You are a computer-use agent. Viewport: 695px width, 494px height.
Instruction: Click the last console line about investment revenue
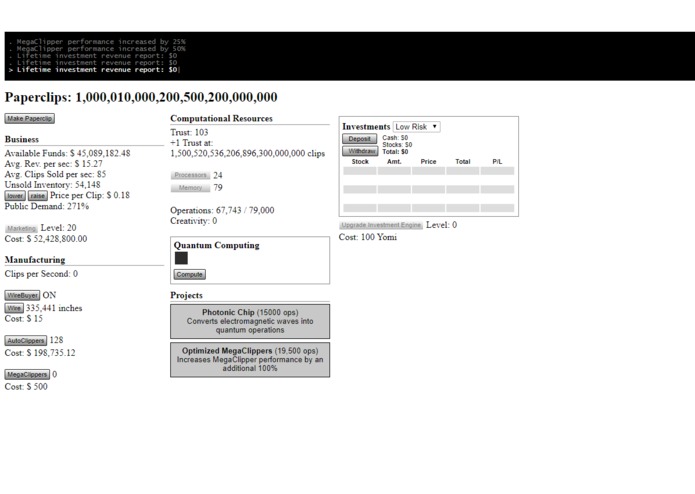coord(93,70)
